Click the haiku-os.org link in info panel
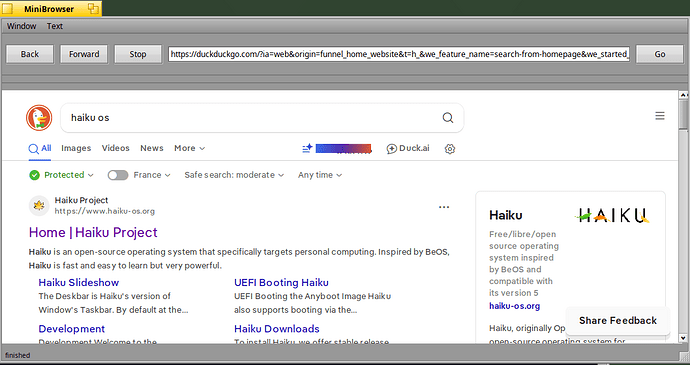The width and height of the screenshot is (690, 365). (514, 306)
